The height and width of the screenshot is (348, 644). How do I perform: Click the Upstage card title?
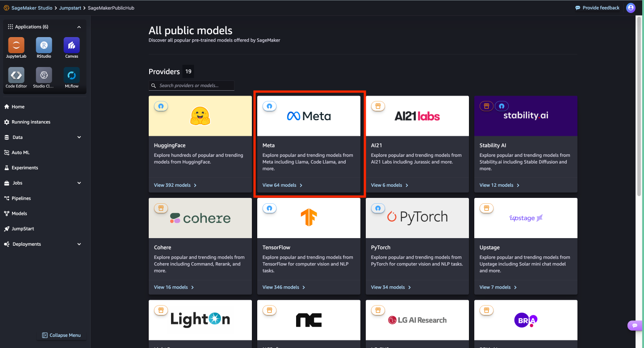489,247
